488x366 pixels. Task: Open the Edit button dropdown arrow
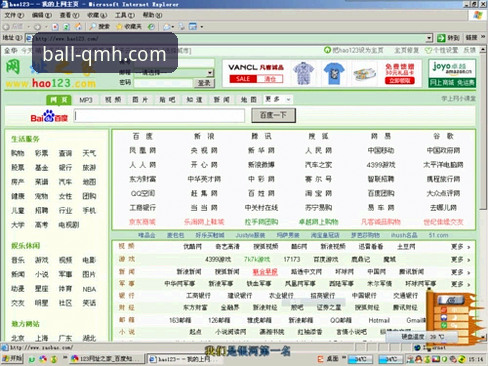point(201,27)
